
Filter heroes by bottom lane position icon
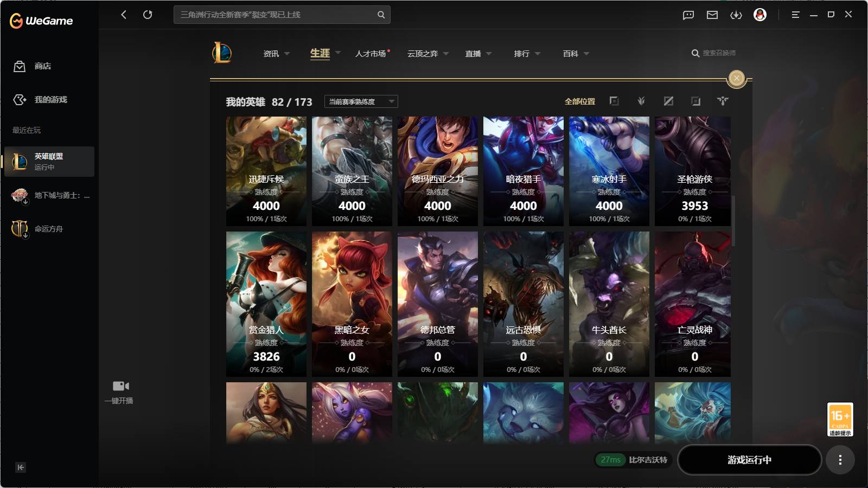(x=695, y=101)
